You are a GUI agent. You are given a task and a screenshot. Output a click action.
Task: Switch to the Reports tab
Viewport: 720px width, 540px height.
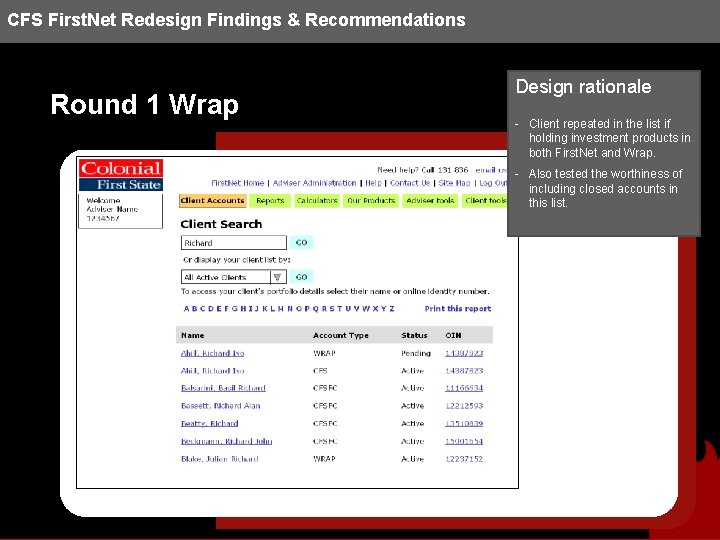point(270,201)
